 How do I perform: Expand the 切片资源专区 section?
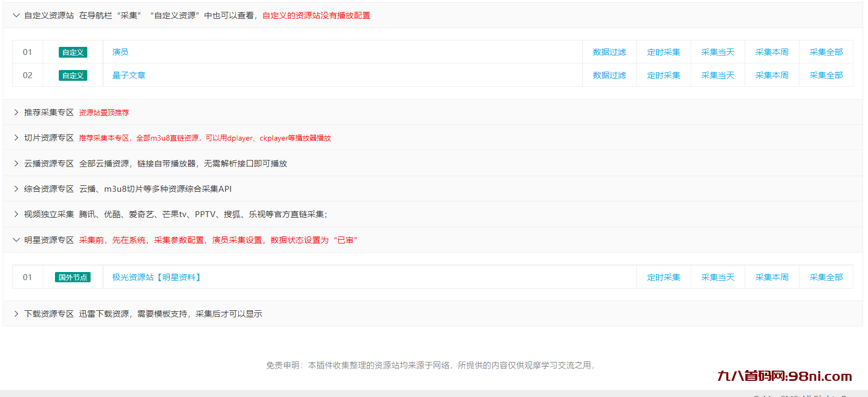coord(49,138)
